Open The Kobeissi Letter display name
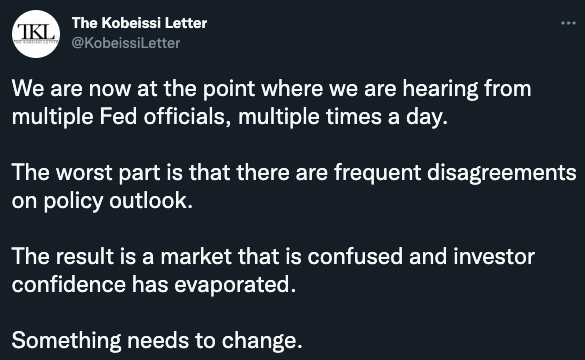This screenshot has height=360, width=585. click(x=139, y=23)
